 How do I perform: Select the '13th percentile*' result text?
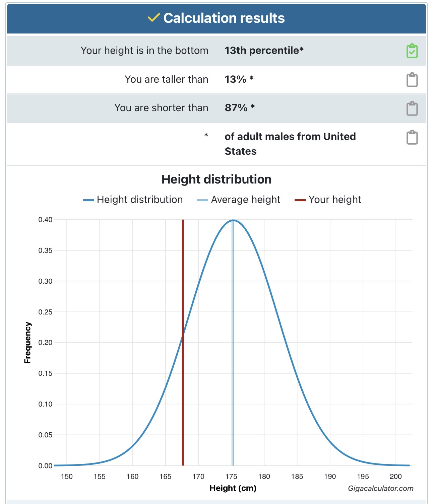264,51
